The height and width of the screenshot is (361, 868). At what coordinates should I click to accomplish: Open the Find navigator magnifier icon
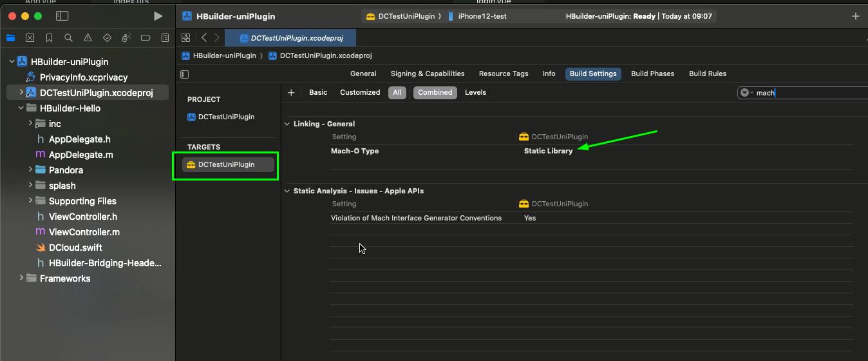coord(68,38)
